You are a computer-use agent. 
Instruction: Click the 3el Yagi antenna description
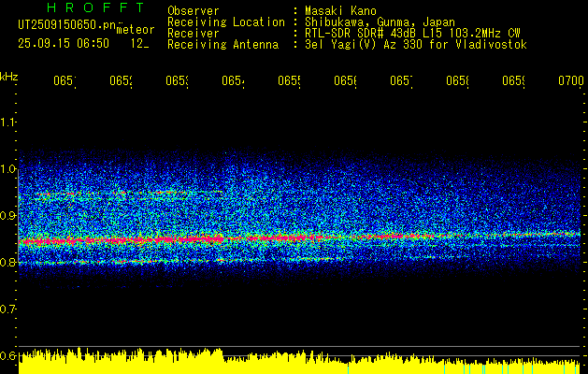pyautogui.click(x=416, y=45)
